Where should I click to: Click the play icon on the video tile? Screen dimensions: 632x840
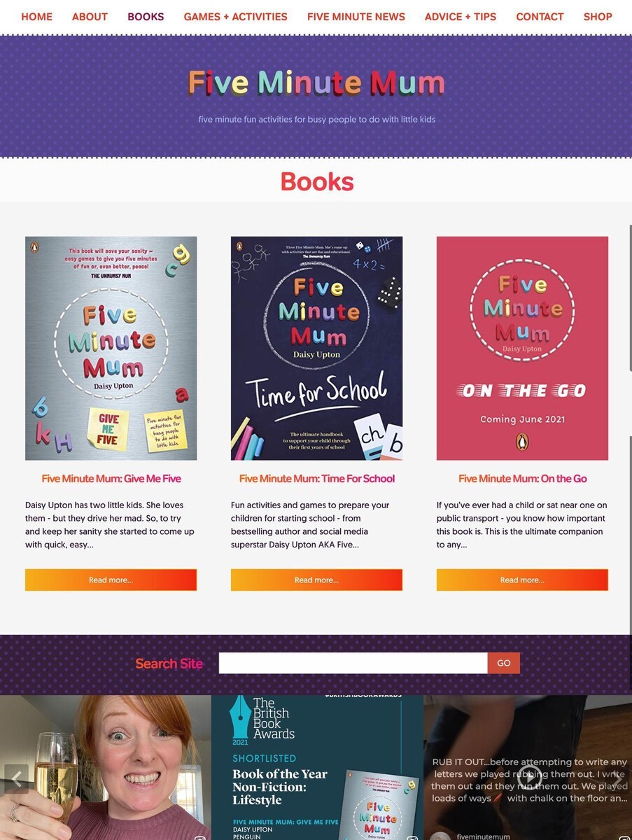(x=530, y=776)
